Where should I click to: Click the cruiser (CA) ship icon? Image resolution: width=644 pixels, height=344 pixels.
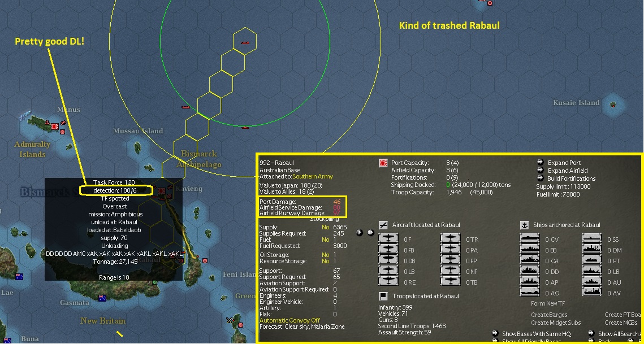pos(529,260)
